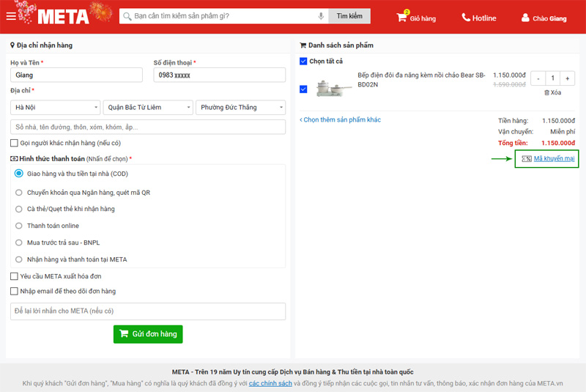Expand the Phường Đức Thắng ward dropdown

[x=240, y=108]
